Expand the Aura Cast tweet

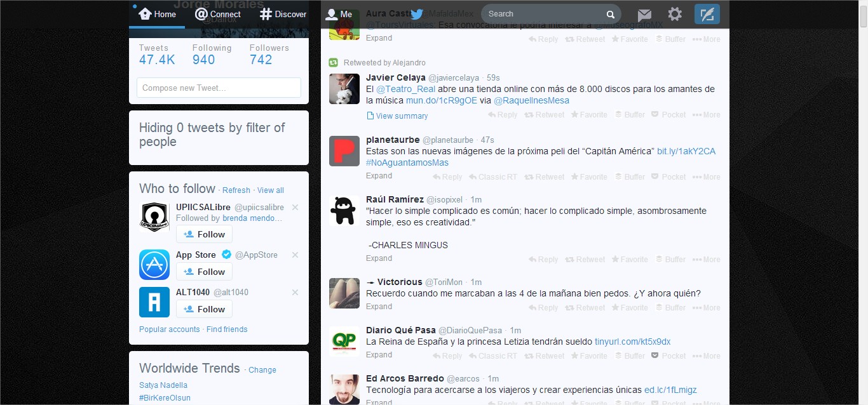coord(379,38)
